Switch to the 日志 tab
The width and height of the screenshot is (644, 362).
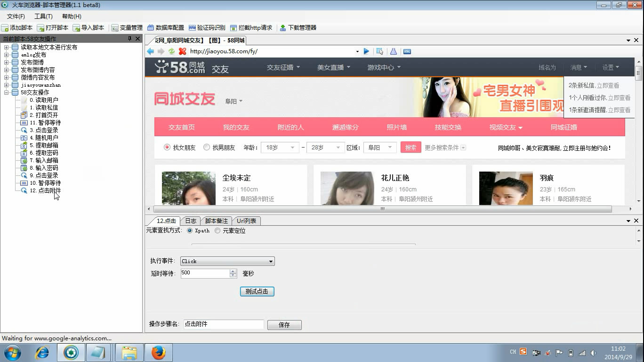coord(190,221)
